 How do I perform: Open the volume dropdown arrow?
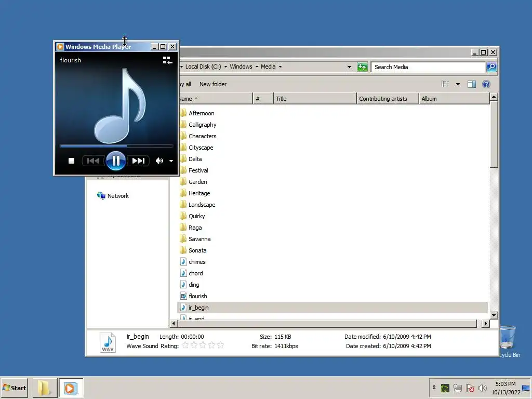(x=171, y=161)
